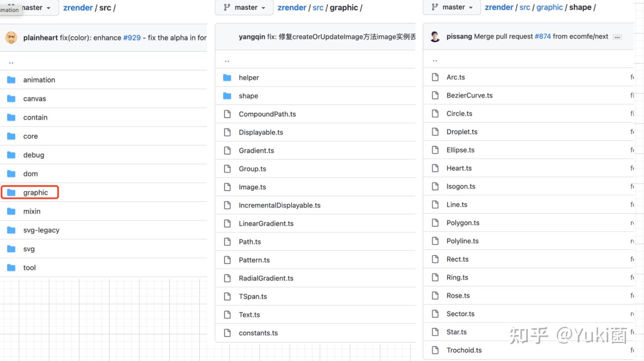Navigate to parent directory in middle panel
Image resolution: width=644 pixels, height=361 pixels.
pyautogui.click(x=227, y=60)
